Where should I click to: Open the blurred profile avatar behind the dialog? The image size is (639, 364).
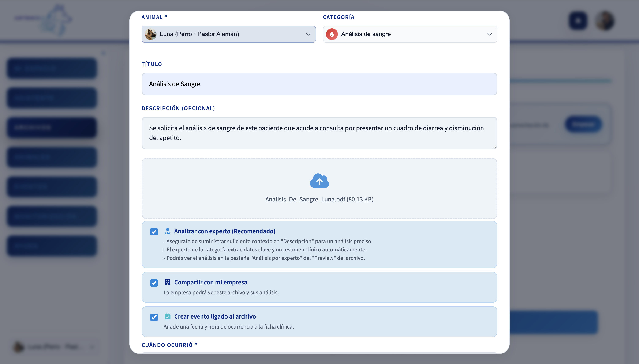pyautogui.click(x=605, y=20)
